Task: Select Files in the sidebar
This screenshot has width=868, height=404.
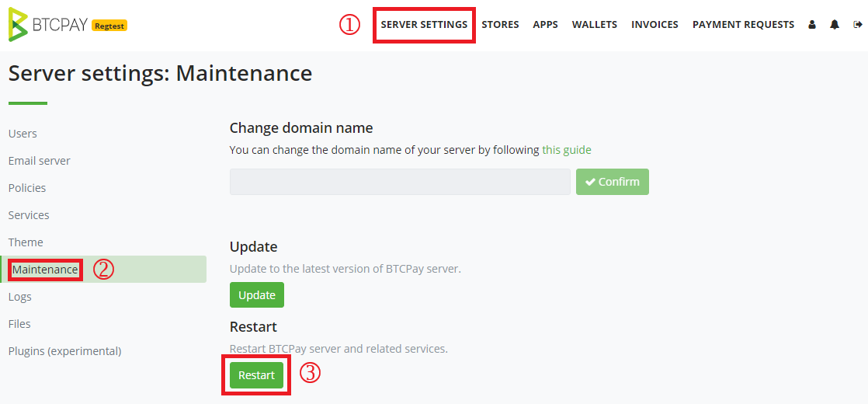Action: tap(19, 324)
